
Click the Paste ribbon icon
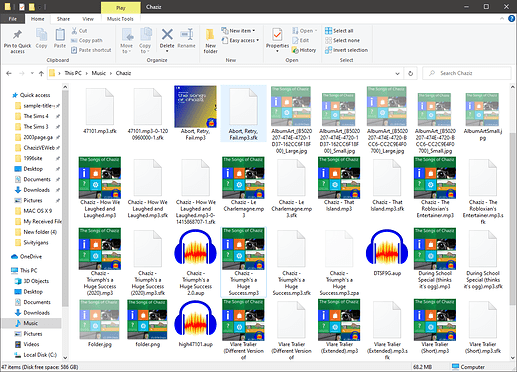60,35
